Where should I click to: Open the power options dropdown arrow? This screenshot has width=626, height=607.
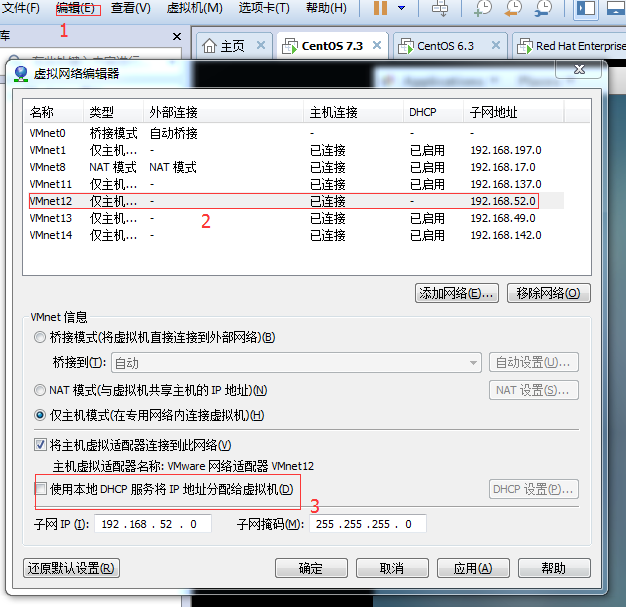pos(402,8)
